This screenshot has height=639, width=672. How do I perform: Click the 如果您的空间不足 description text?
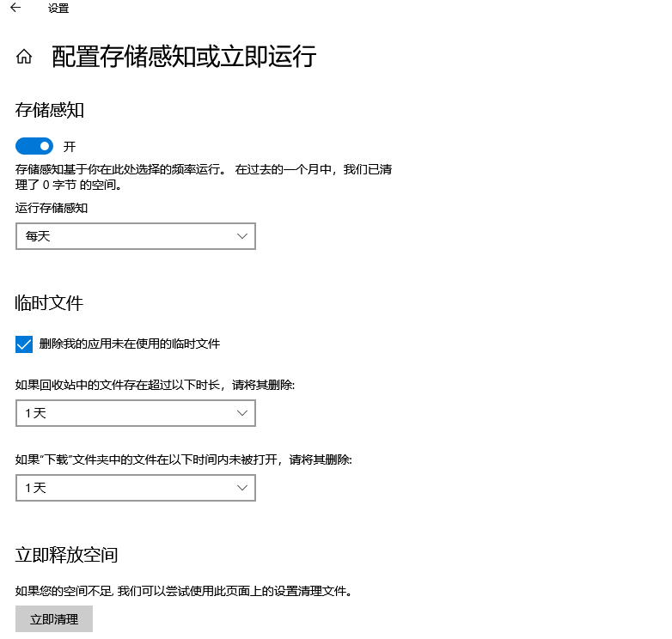184,591
